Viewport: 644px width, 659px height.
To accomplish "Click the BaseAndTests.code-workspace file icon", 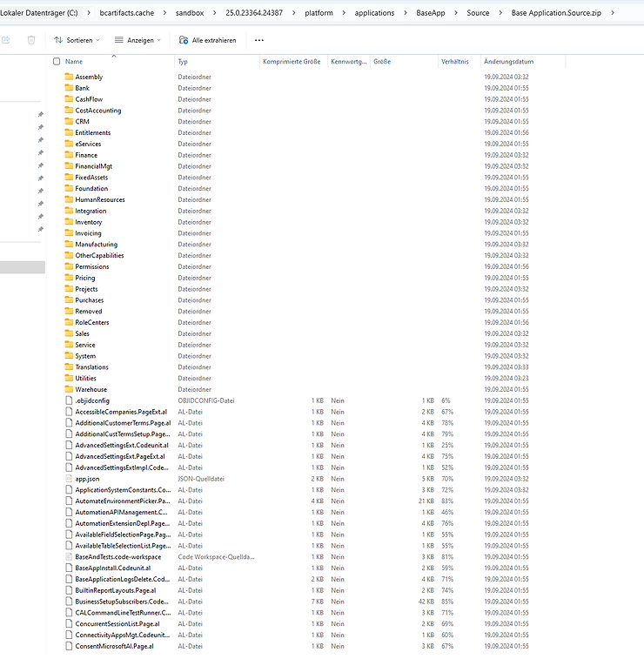I will pos(69,556).
